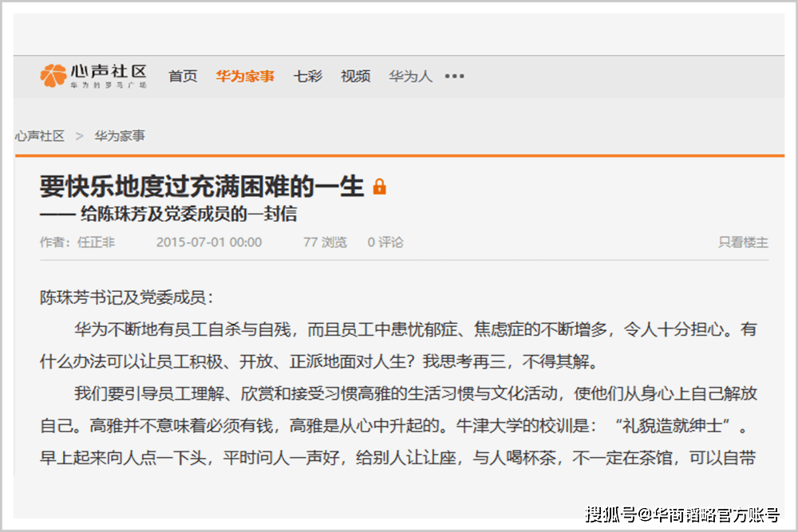Click the paragraph line starting 华为不断地有员工自杀与自残
This screenshot has height=532, width=798.
tap(416, 329)
